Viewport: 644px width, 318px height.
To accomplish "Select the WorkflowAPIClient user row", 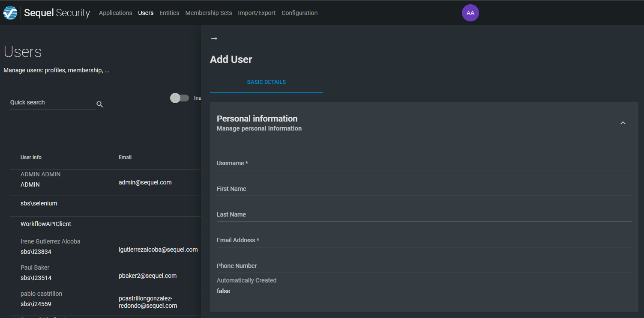I will point(105,227).
